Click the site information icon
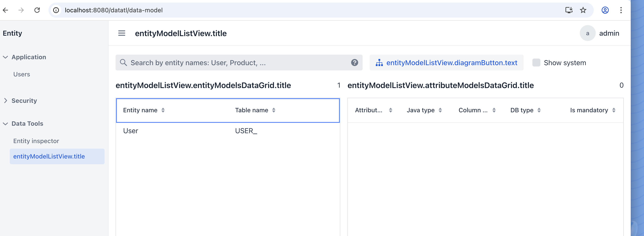Screen dimensions: 644x236 click(x=56, y=10)
